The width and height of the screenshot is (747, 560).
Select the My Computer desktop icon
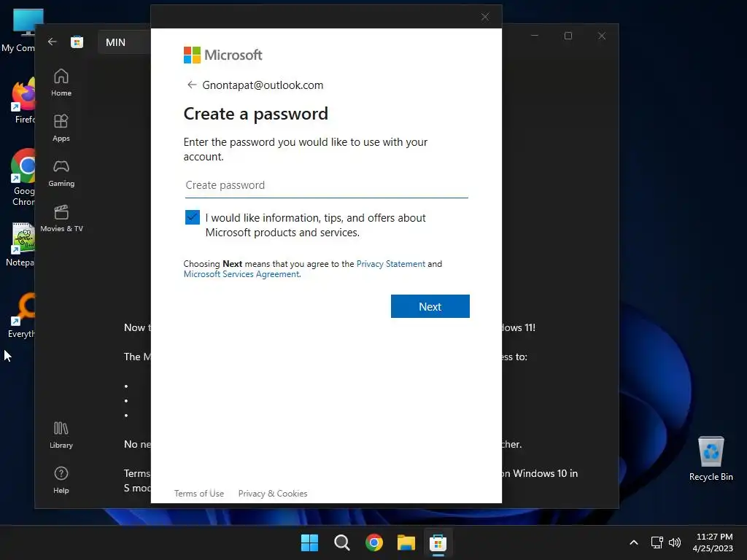coord(19,31)
